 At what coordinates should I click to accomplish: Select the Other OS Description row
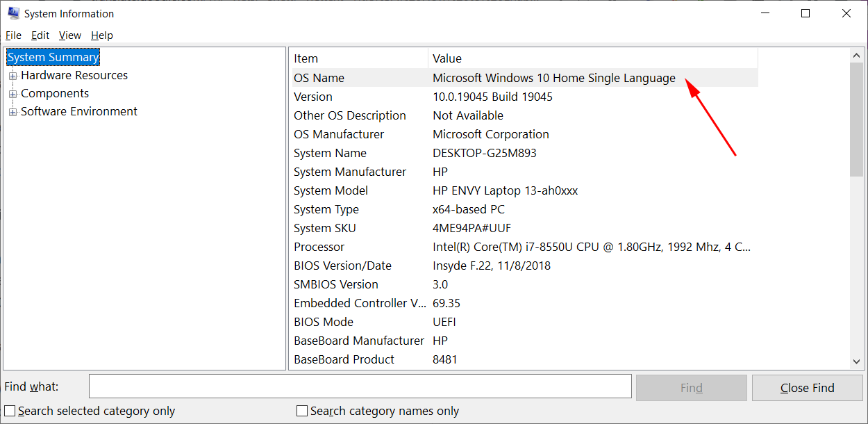tap(524, 115)
